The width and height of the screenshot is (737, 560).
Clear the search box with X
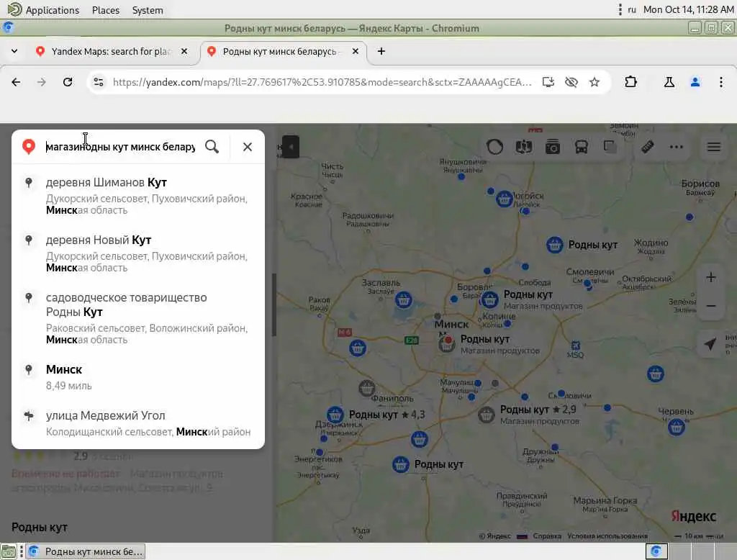pos(248,147)
